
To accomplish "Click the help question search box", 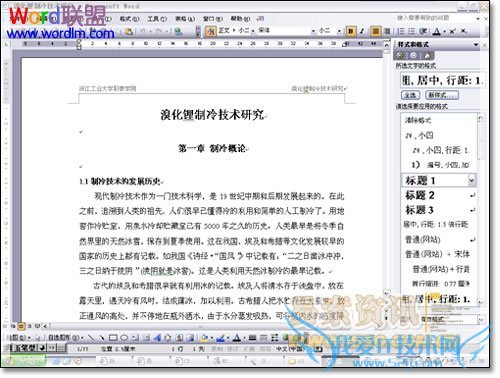I will 435,18.
